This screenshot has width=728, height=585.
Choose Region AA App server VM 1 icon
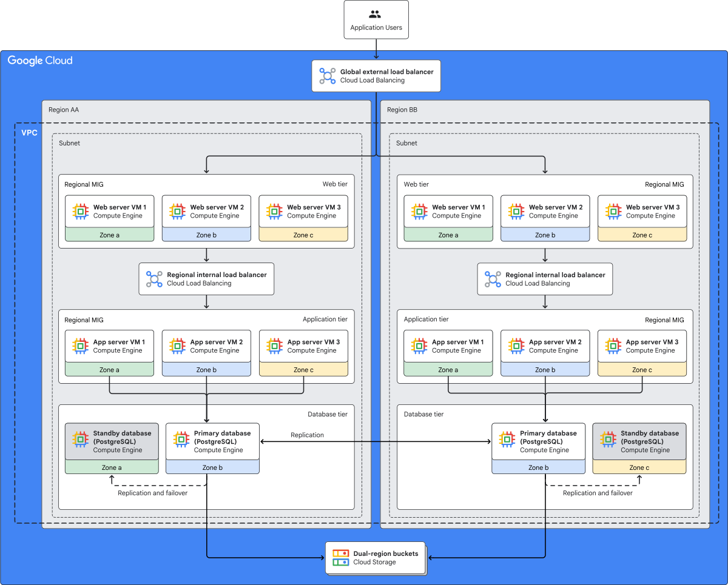pyautogui.click(x=80, y=346)
